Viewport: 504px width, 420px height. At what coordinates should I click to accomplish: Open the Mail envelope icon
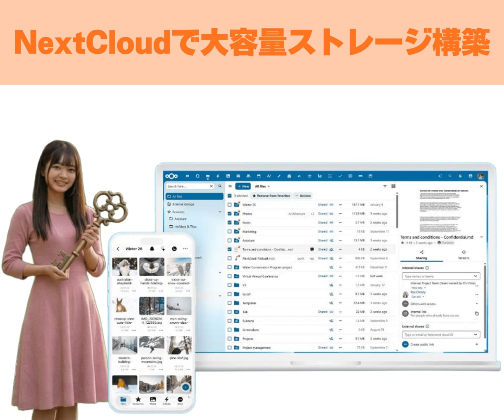click(x=238, y=176)
